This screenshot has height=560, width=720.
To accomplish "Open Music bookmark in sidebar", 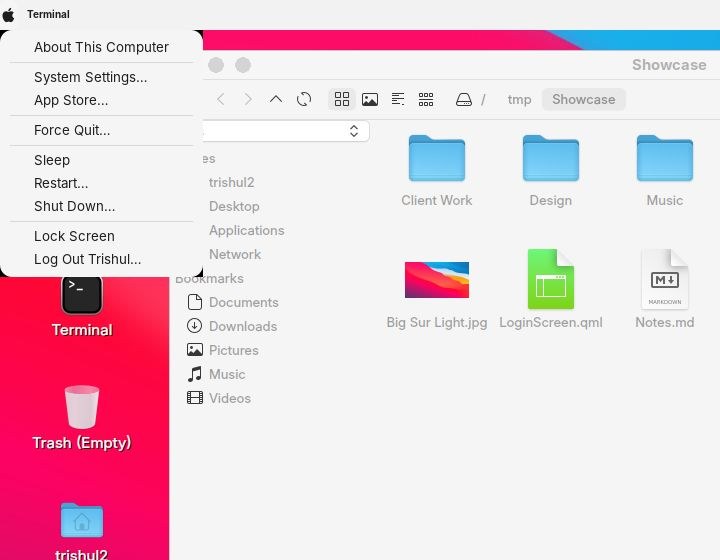I will pyautogui.click(x=227, y=374).
